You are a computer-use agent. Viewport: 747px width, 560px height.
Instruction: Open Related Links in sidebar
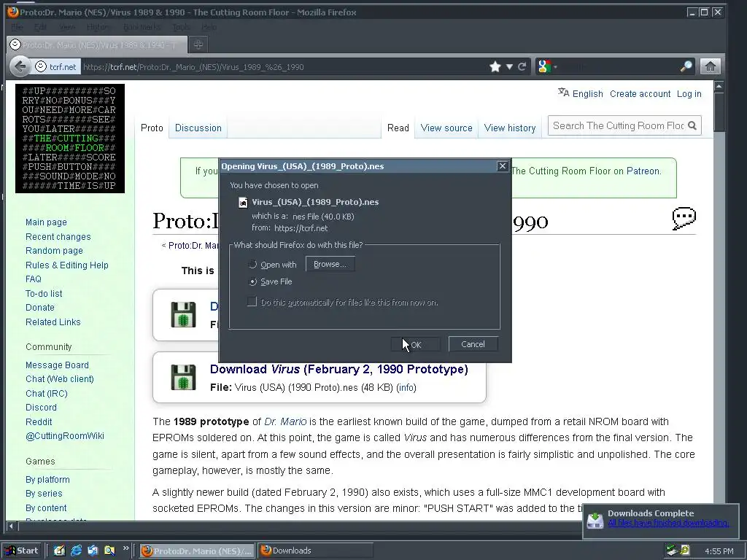point(53,322)
